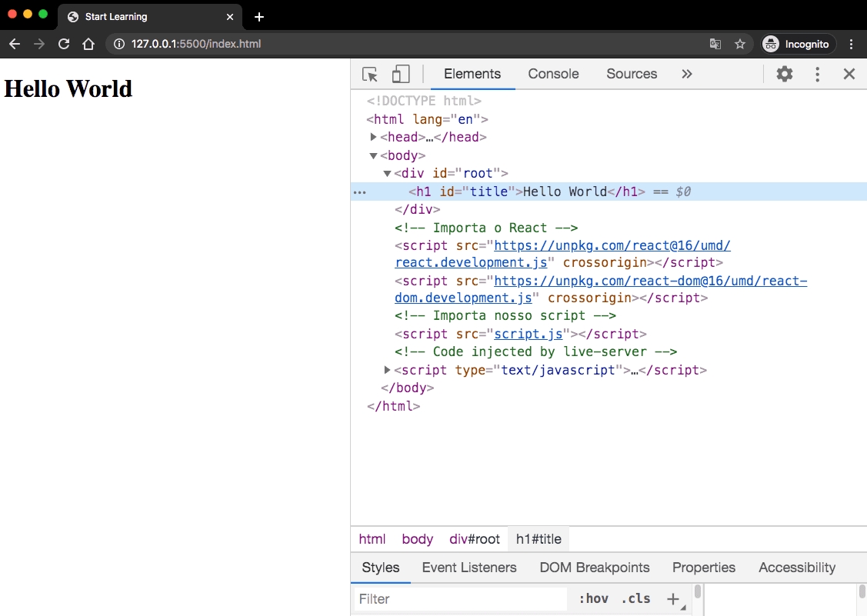Add a new style rule with plus icon
The image size is (867, 616).
pos(673,598)
